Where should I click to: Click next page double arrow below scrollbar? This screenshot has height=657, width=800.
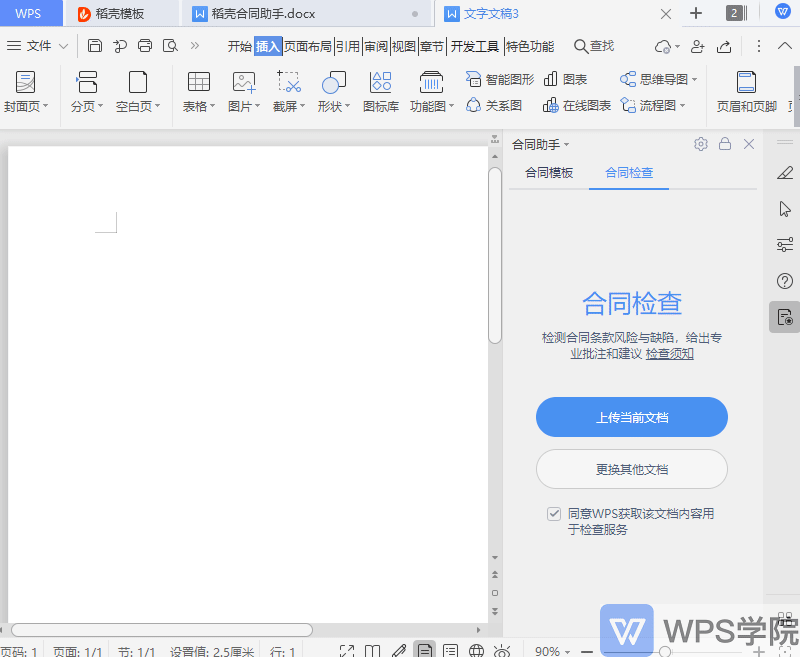click(494, 611)
